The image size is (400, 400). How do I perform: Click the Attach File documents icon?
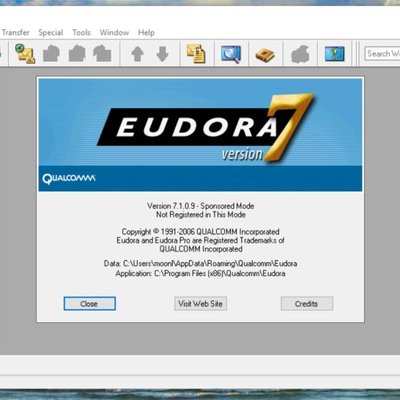tap(196, 54)
